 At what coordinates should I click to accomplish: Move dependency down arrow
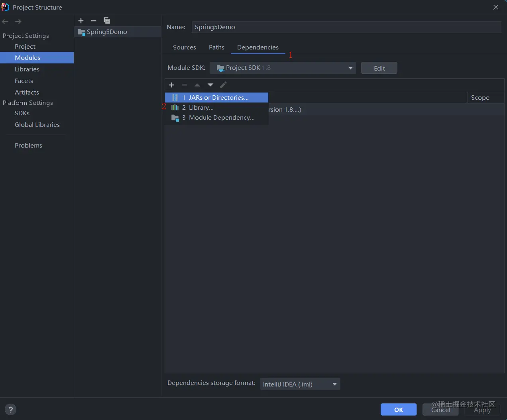pos(210,85)
